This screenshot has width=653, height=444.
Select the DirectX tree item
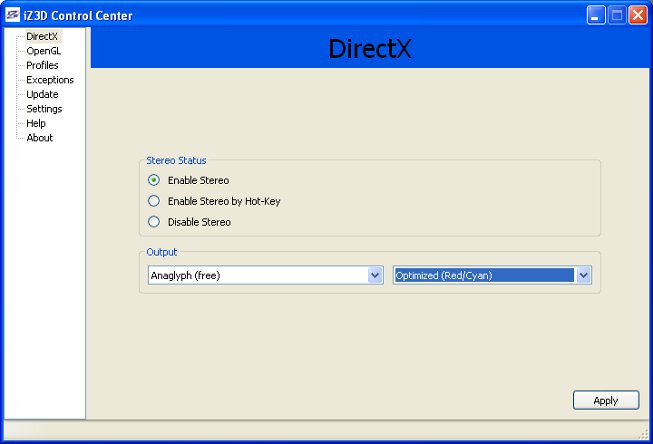[42, 36]
